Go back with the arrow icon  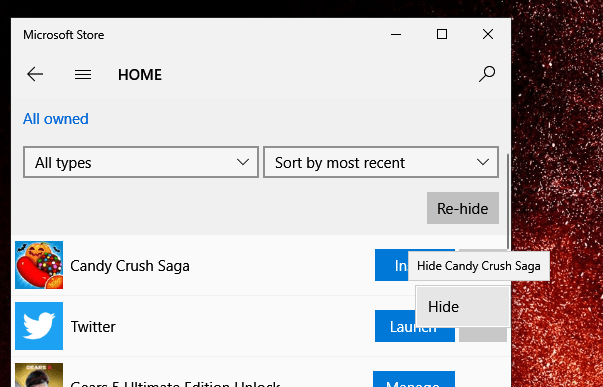pyautogui.click(x=35, y=74)
